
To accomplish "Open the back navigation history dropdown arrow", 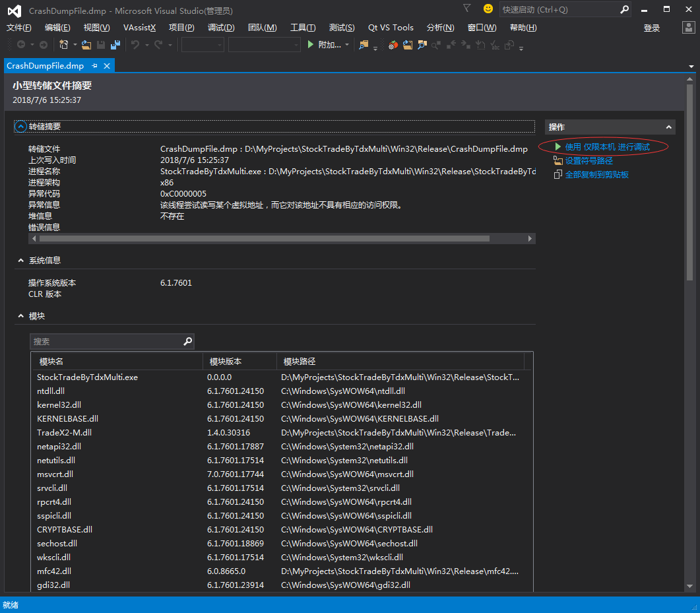I will (32, 45).
